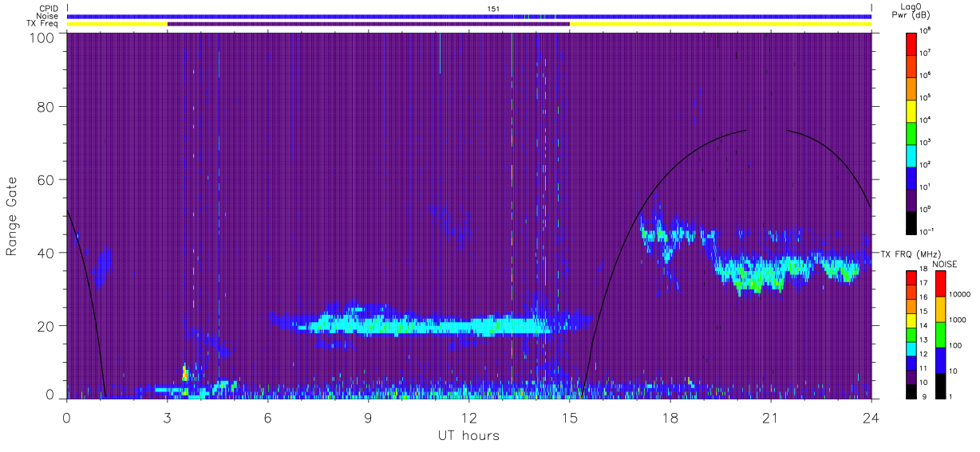Image resolution: width=980 pixels, height=452 pixels.
Task: Click the blue Noise bar at the top
Action: click(x=468, y=16)
